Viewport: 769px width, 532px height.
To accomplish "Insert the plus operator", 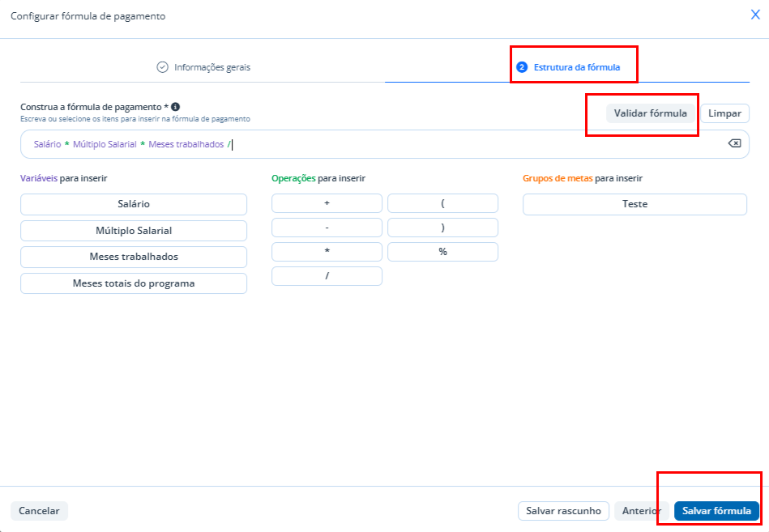I will (327, 203).
